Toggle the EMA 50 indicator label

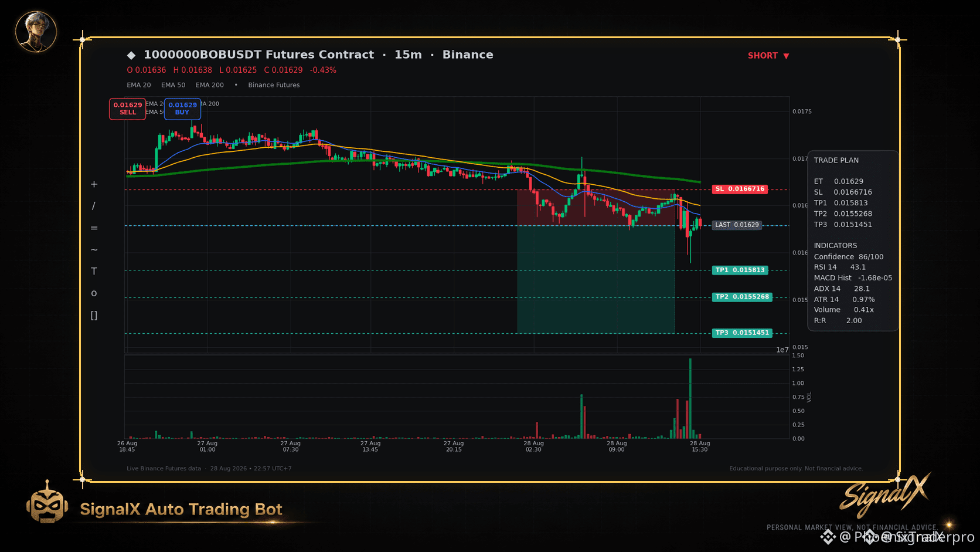coord(173,85)
